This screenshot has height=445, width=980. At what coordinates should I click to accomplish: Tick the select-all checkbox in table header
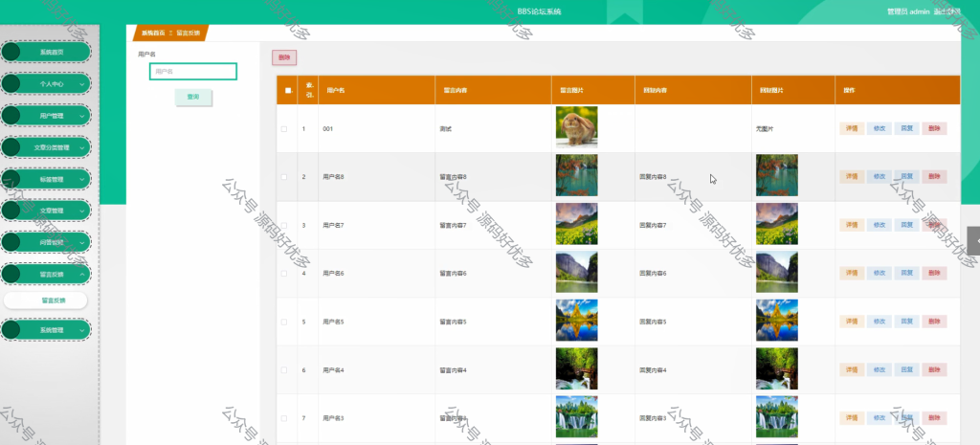pos(287,90)
